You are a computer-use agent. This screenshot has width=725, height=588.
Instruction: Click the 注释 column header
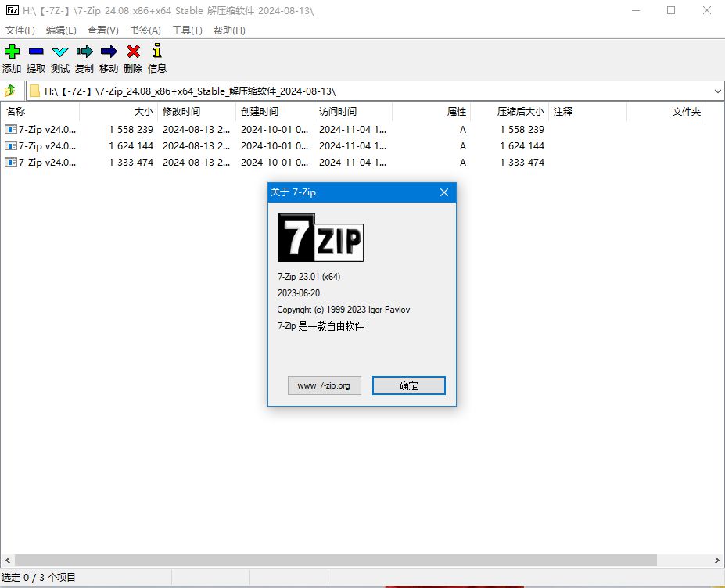coord(587,111)
